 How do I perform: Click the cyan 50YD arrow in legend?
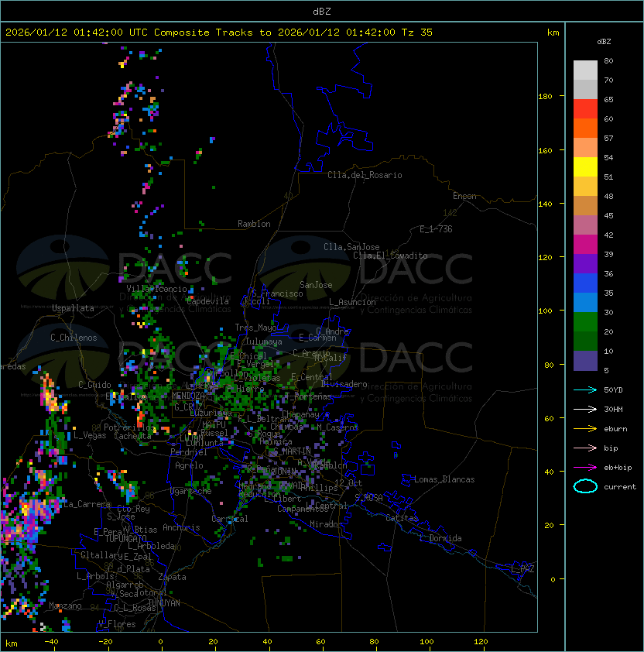click(x=585, y=389)
